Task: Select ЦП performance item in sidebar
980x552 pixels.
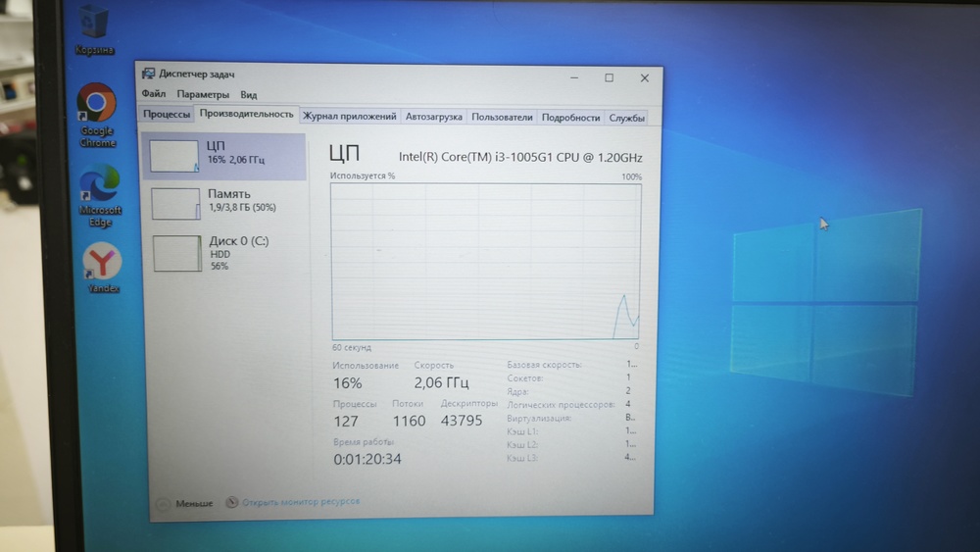Action: (224, 156)
